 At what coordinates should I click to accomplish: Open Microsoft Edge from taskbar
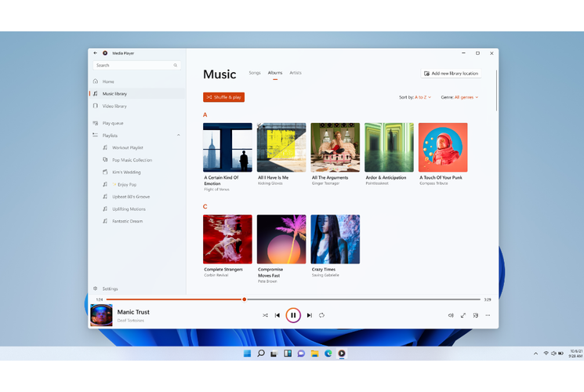(x=328, y=354)
